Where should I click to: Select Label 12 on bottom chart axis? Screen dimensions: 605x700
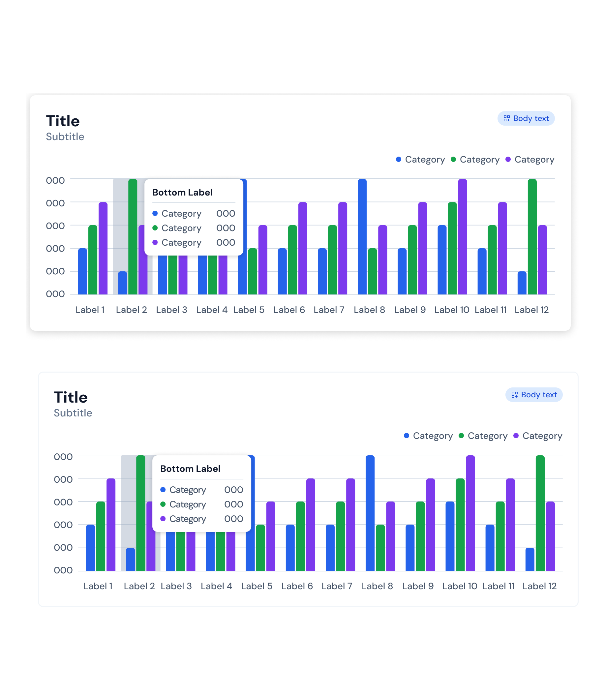pyautogui.click(x=539, y=586)
